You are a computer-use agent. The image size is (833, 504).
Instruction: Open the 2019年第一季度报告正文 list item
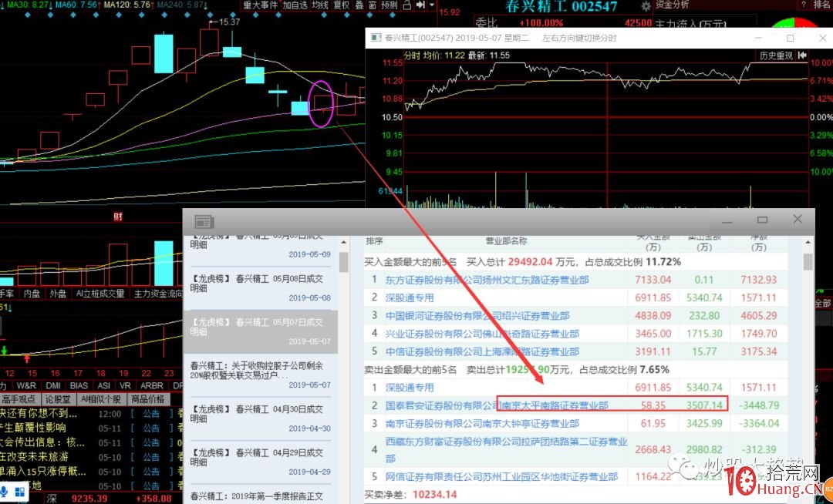click(x=257, y=496)
